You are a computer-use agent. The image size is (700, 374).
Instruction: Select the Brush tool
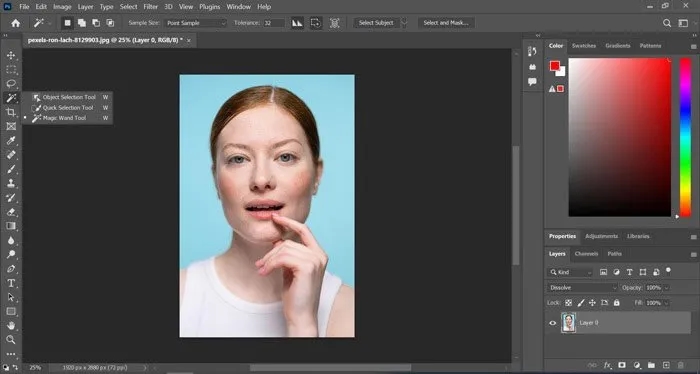coord(11,169)
